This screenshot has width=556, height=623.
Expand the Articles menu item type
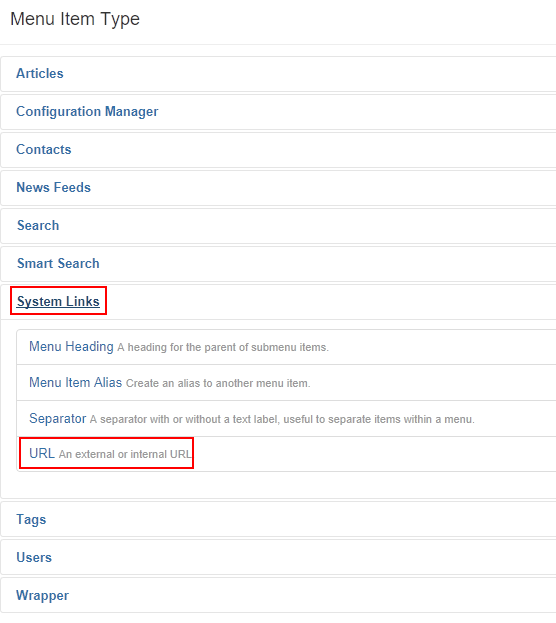click(x=40, y=74)
